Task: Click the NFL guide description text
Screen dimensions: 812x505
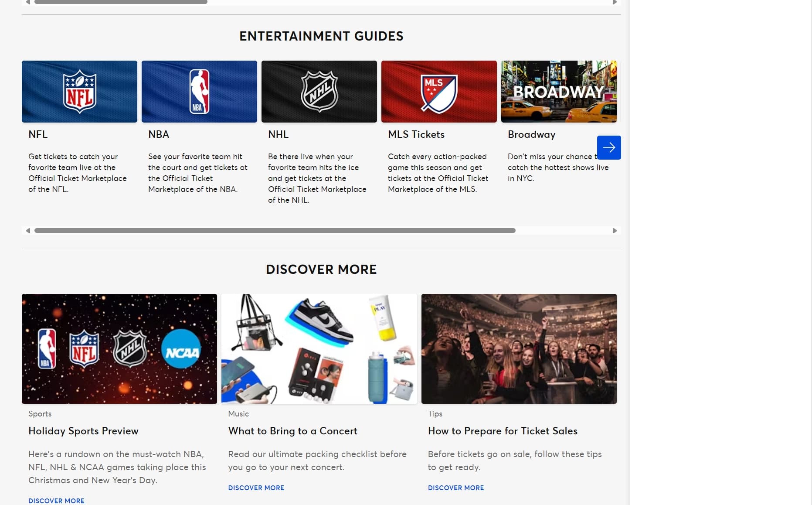Action: [78, 173]
